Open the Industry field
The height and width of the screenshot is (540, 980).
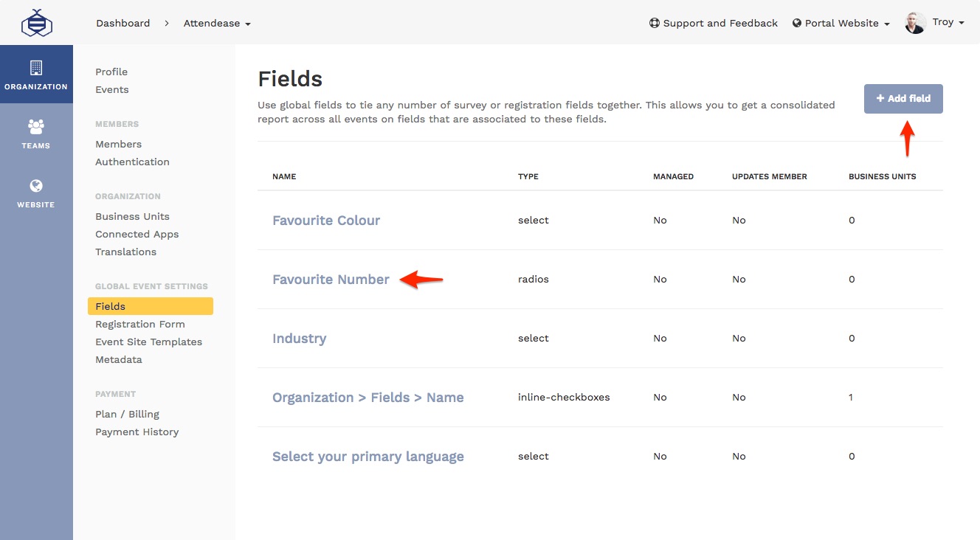299,338
